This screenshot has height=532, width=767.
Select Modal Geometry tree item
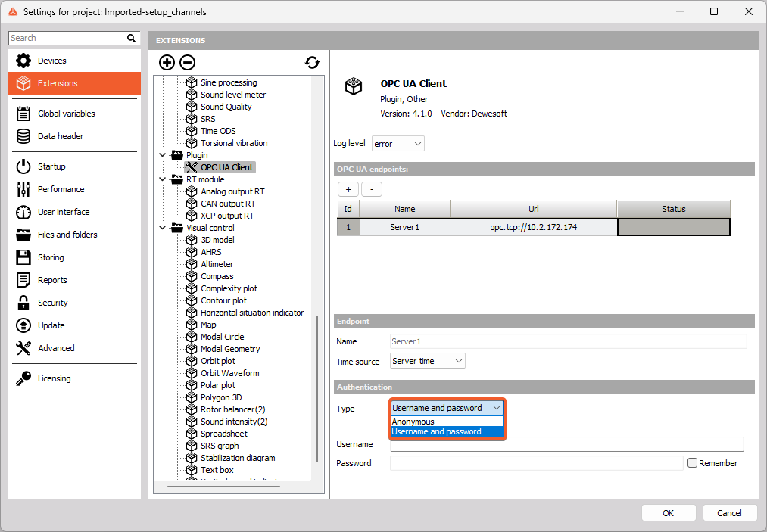(x=230, y=349)
